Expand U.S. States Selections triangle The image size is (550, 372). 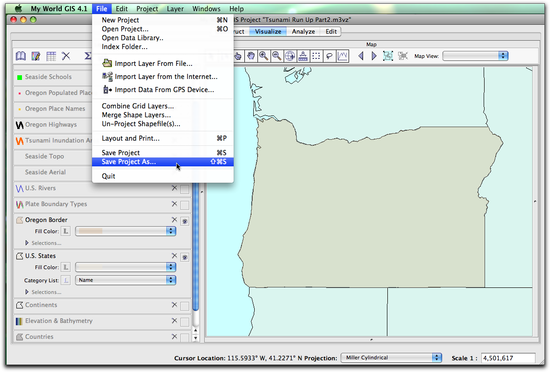point(27,292)
